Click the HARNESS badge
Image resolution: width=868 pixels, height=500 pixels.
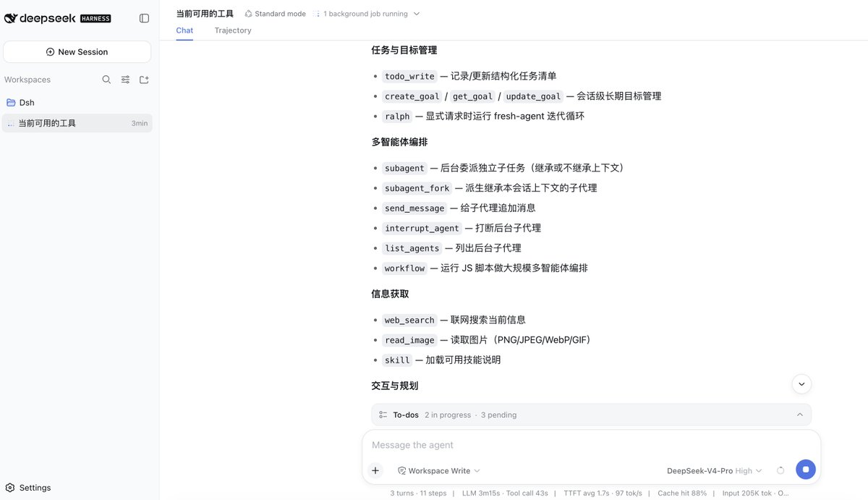pyautogui.click(x=95, y=18)
